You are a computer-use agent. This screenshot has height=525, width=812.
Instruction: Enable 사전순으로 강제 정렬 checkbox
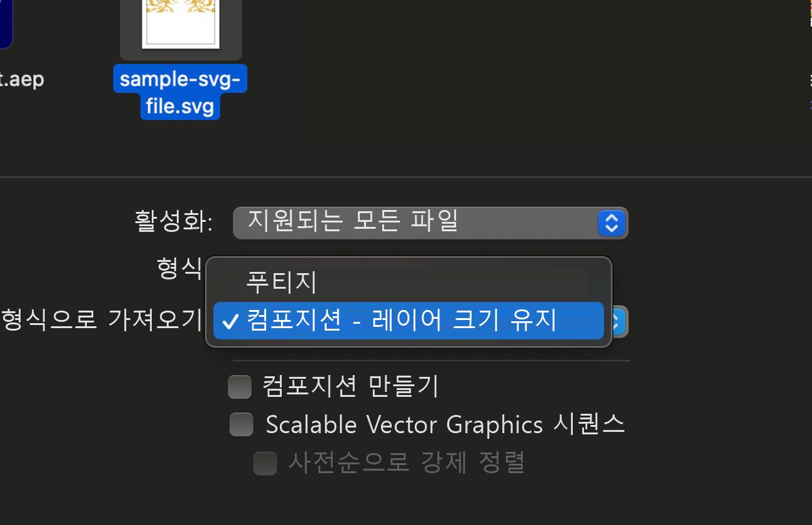tap(265, 464)
